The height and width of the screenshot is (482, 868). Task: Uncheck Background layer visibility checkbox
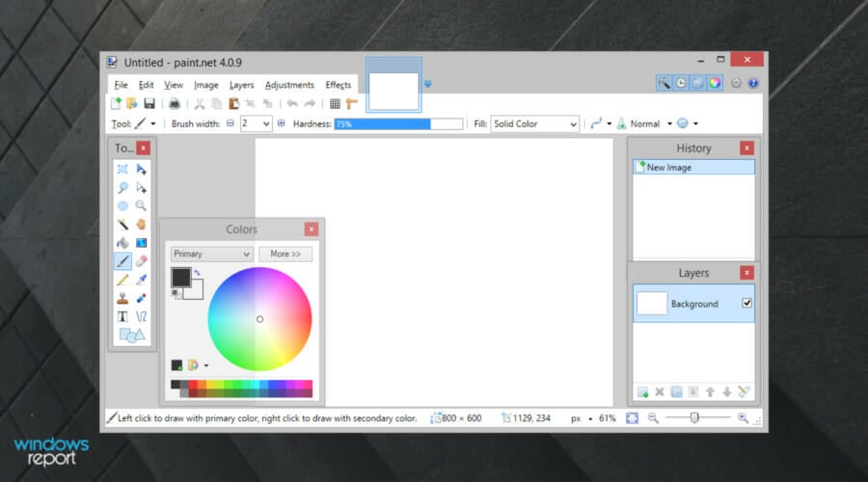click(746, 303)
